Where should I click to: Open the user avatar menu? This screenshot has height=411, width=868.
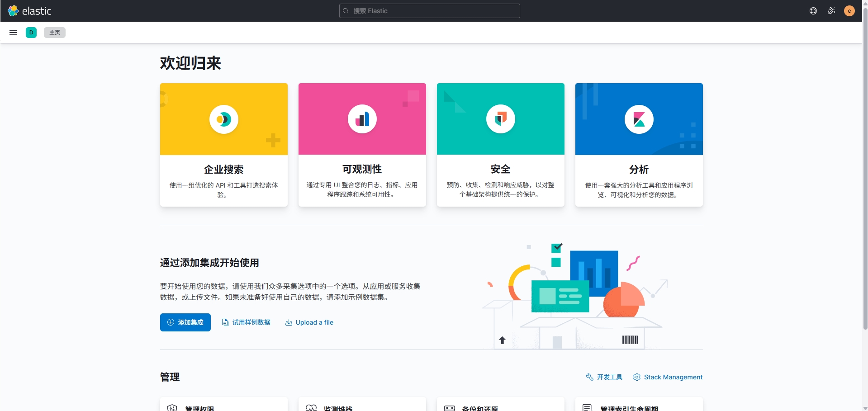click(849, 10)
